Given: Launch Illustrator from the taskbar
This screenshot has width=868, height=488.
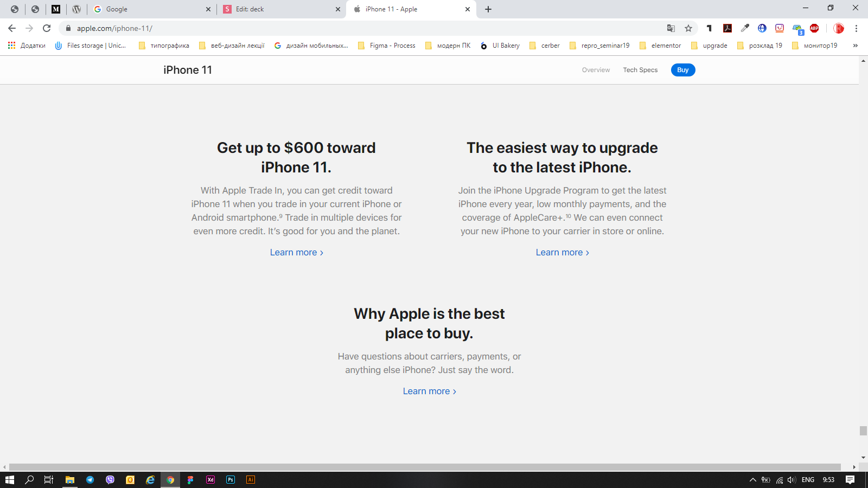Looking at the screenshot, I should [x=251, y=480].
